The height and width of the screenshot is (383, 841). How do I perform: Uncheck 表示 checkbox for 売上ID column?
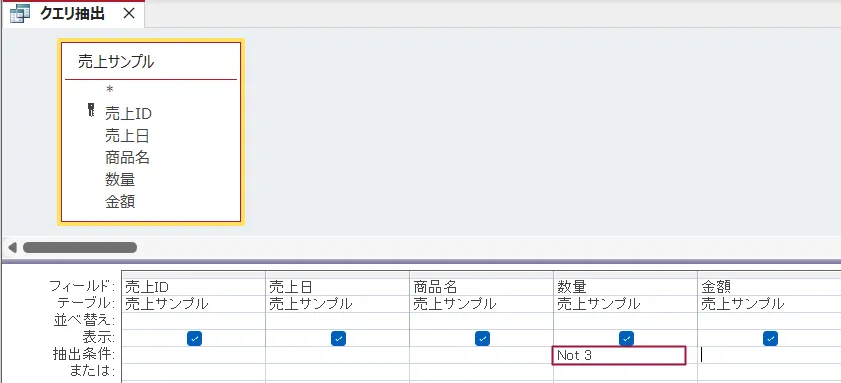[194, 338]
